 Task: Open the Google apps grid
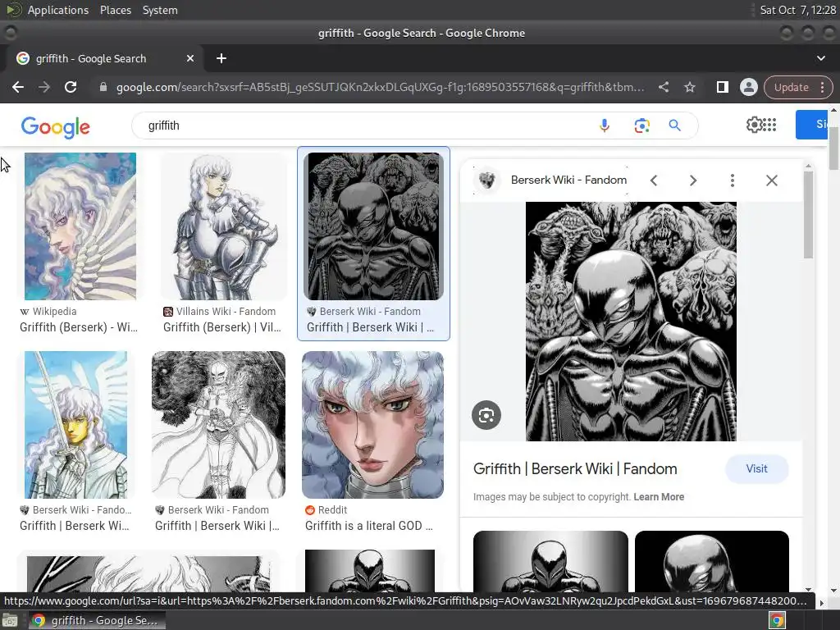(x=769, y=125)
